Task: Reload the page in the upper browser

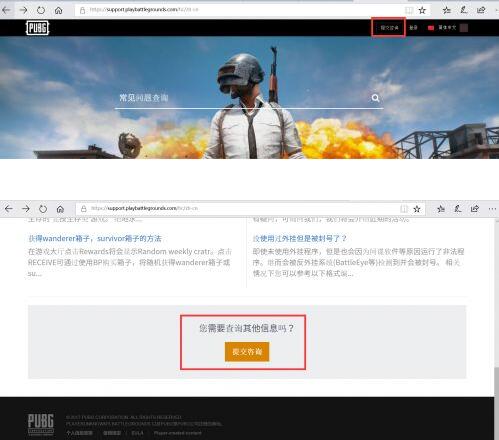Action: pos(41,10)
